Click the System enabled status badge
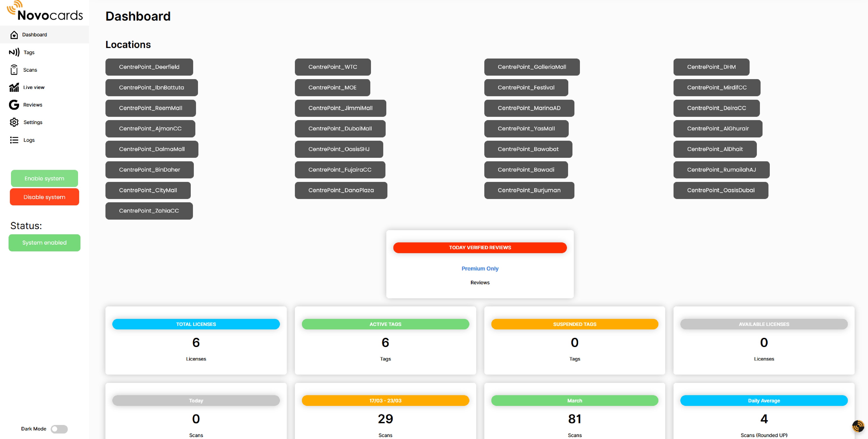 (45, 243)
